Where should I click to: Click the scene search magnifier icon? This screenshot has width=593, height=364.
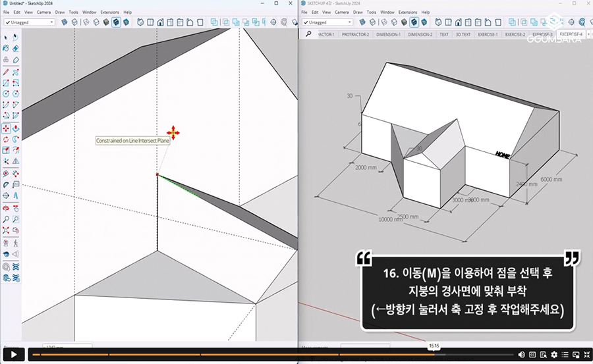308,34
